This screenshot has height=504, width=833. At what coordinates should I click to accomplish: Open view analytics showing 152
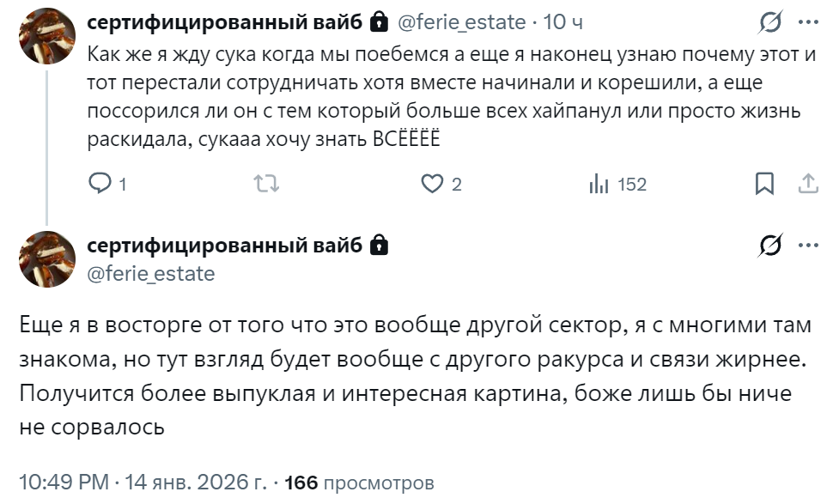pos(598,184)
